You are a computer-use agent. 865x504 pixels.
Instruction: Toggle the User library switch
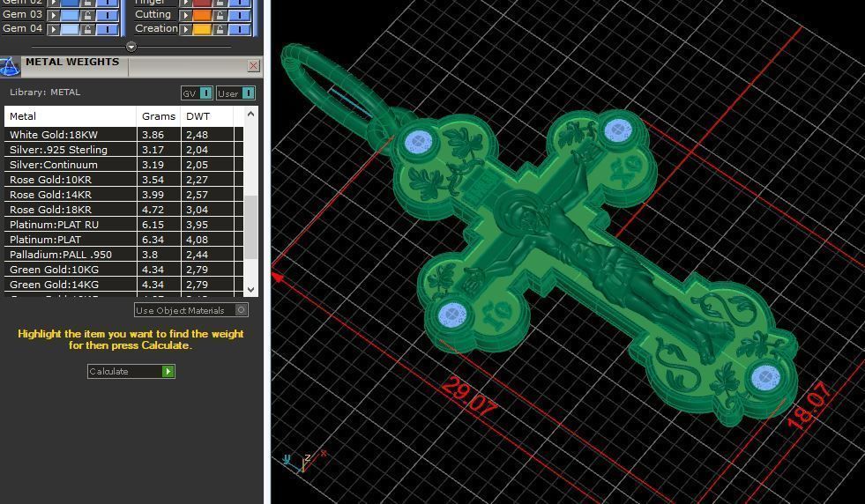(249, 93)
